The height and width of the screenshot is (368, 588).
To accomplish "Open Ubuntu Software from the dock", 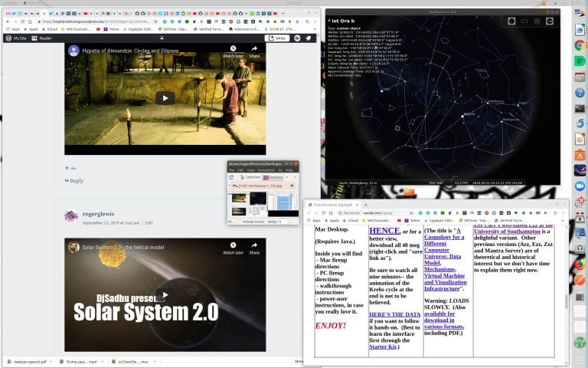I will pos(580,155).
